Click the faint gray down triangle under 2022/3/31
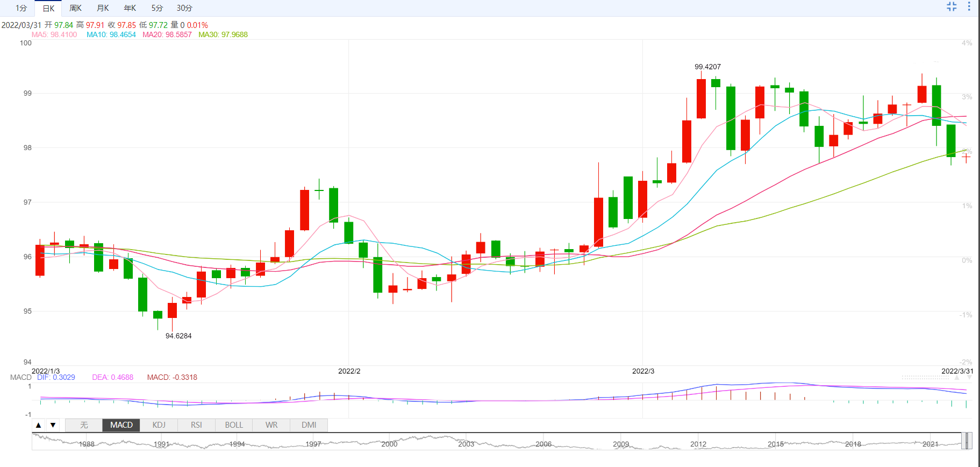This screenshot has height=467, width=980. (x=969, y=378)
